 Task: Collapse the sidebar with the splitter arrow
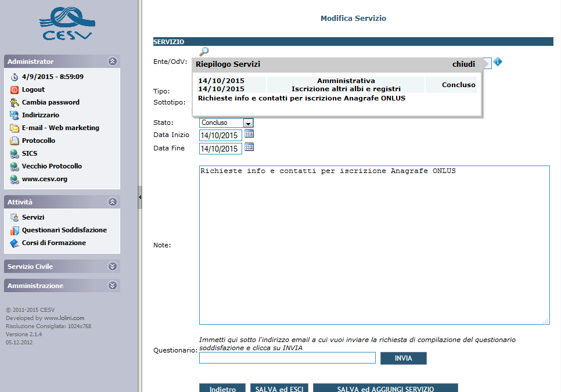140,197
